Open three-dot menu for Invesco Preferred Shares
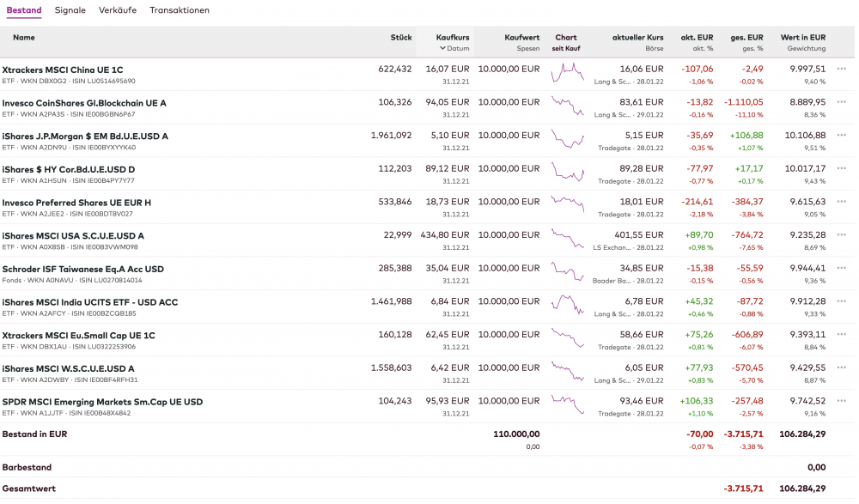The height and width of the screenshot is (504, 859). (x=841, y=203)
